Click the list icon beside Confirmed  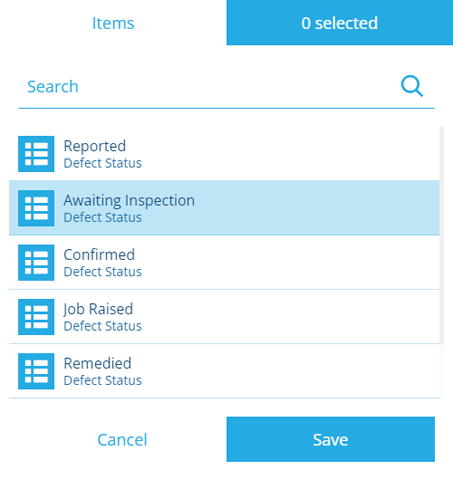[x=36, y=263]
